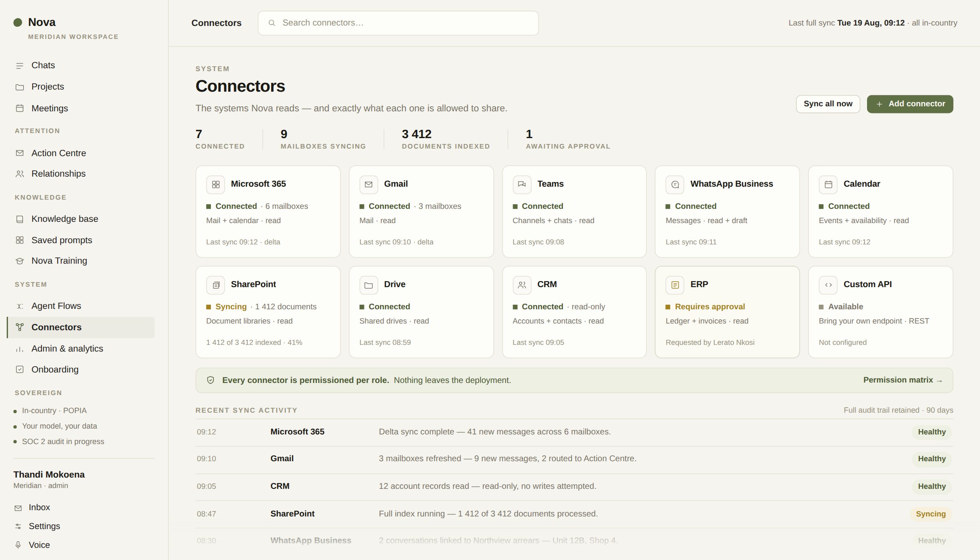This screenshot has width=980, height=560.
Task: Click the Awaiting Approval stat
Action: tap(568, 139)
